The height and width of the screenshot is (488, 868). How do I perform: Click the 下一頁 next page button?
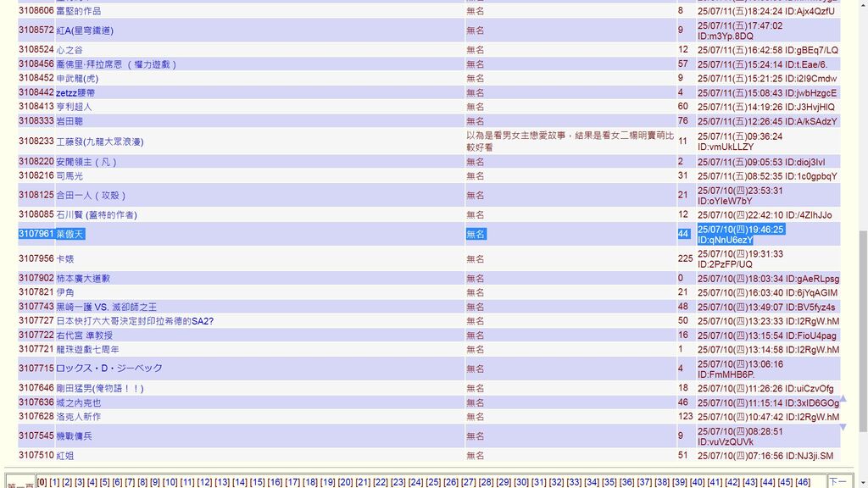(837, 483)
